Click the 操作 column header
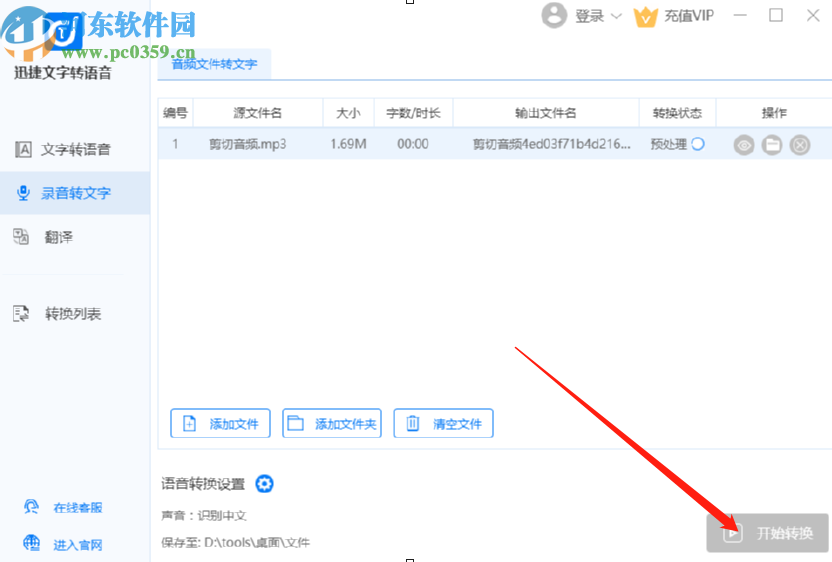The width and height of the screenshot is (832, 562). [774, 113]
